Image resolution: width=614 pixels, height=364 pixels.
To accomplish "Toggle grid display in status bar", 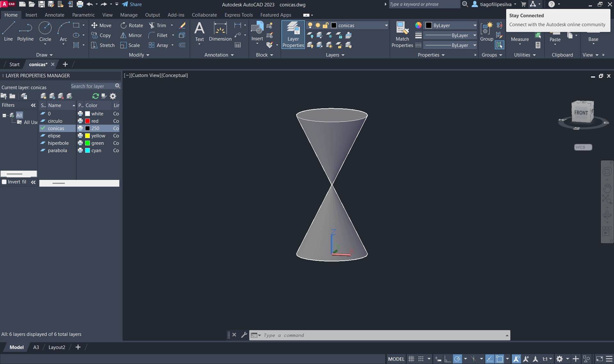I will pyautogui.click(x=411, y=359).
